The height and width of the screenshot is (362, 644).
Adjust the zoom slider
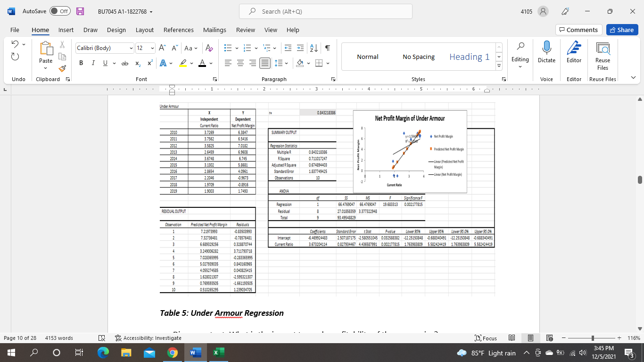tap(592, 338)
